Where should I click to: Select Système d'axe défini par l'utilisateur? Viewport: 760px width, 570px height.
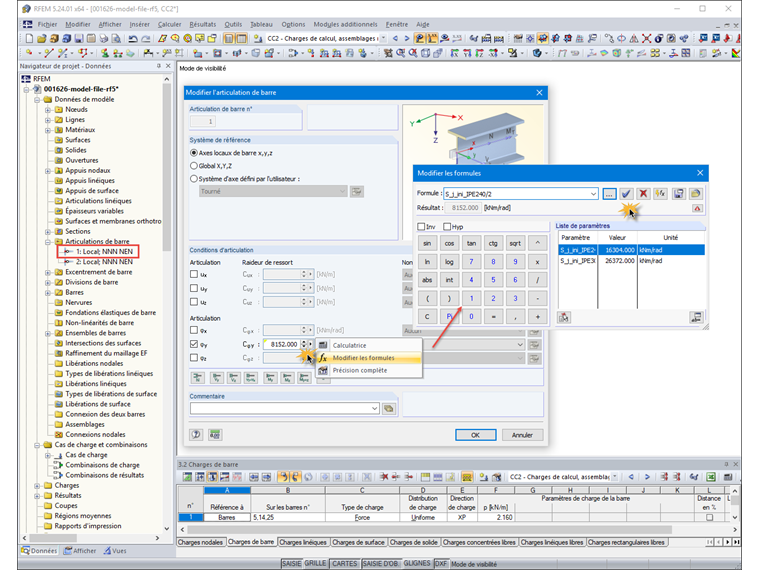(194, 179)
